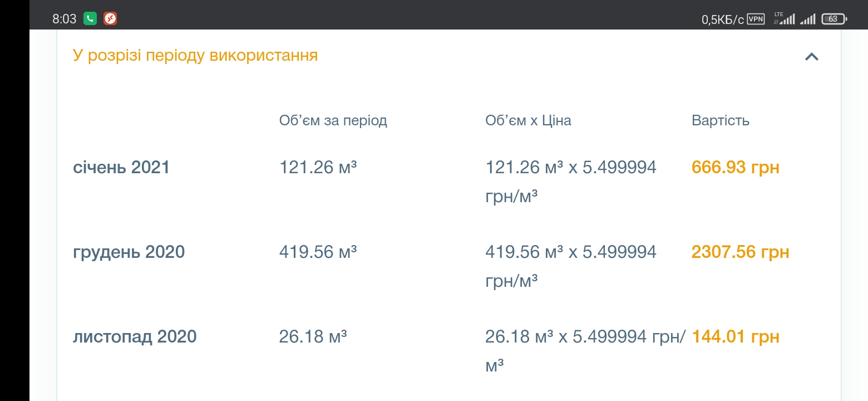Tap the 2307.56 грн cost value

(741, 252)
